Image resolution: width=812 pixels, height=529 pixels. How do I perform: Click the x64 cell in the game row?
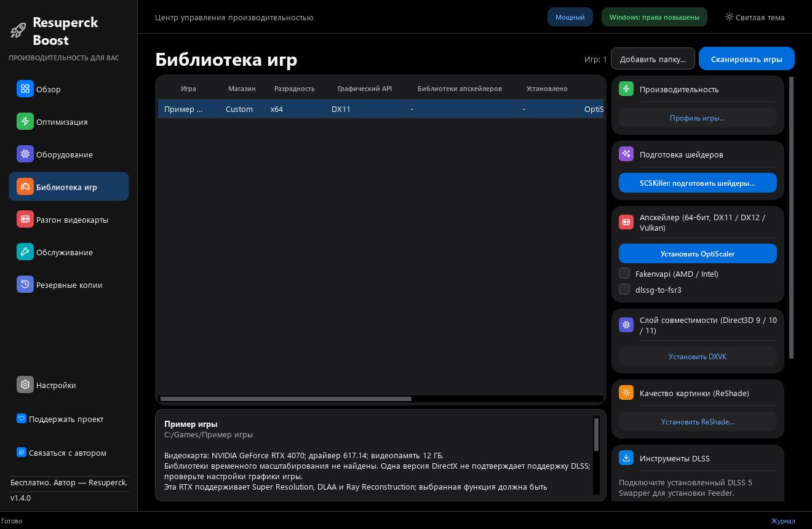click(x=295, y=109)
